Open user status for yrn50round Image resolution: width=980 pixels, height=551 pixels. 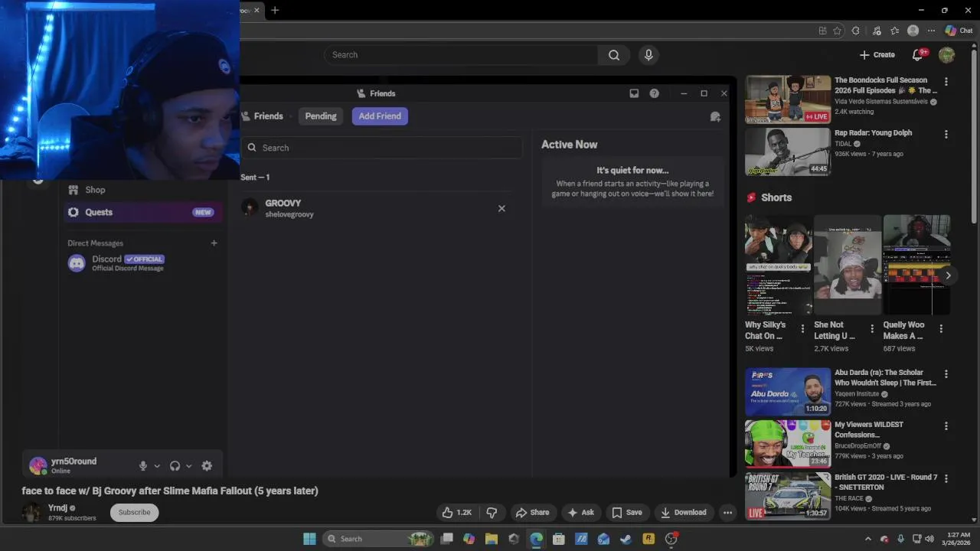point(73,465)
